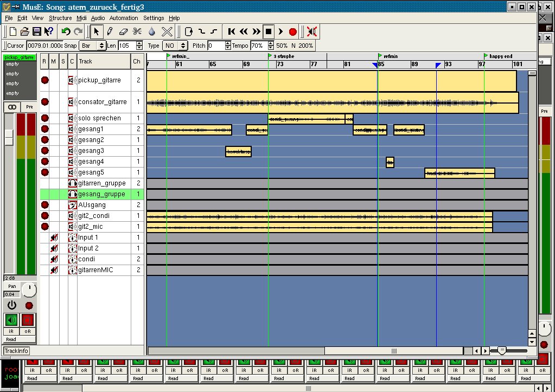Image resolution: width=555 pixels, height=392 pixels.
Task: Unmute the Input 1 track
Action: coord(54,237)
